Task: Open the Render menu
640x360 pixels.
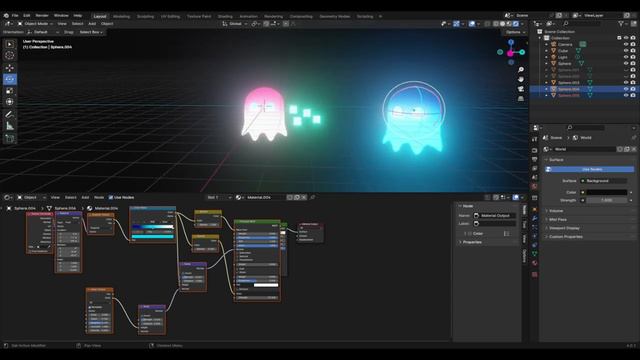Action: point(42,16)
